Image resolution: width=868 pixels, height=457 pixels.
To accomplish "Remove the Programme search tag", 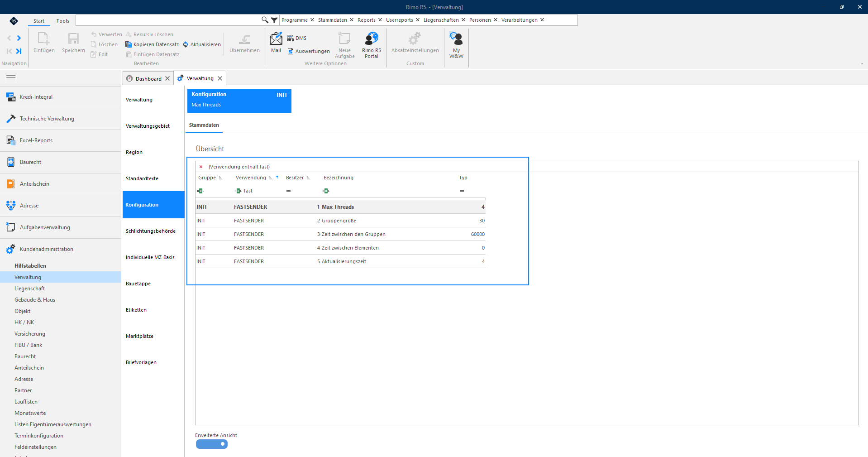I will [x=312, y=20].
